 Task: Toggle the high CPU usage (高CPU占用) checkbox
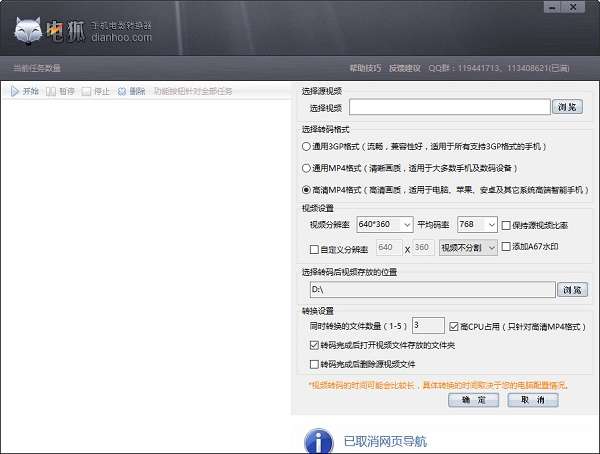tap(455, 326)
